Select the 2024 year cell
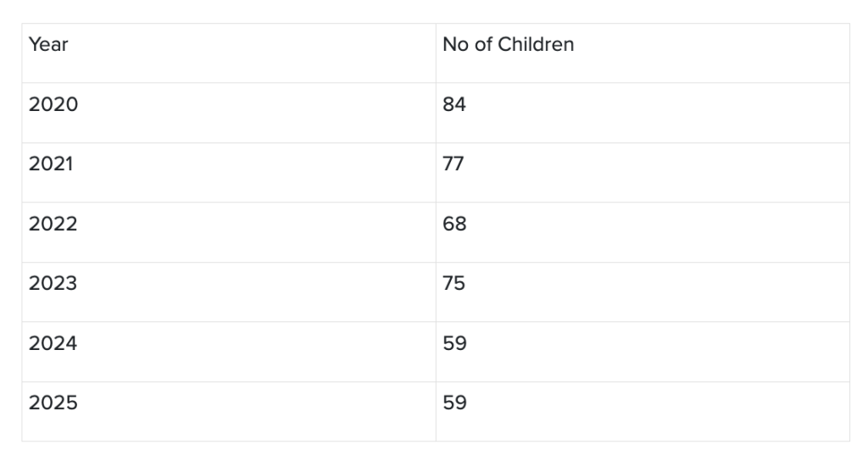 [229, 352]
